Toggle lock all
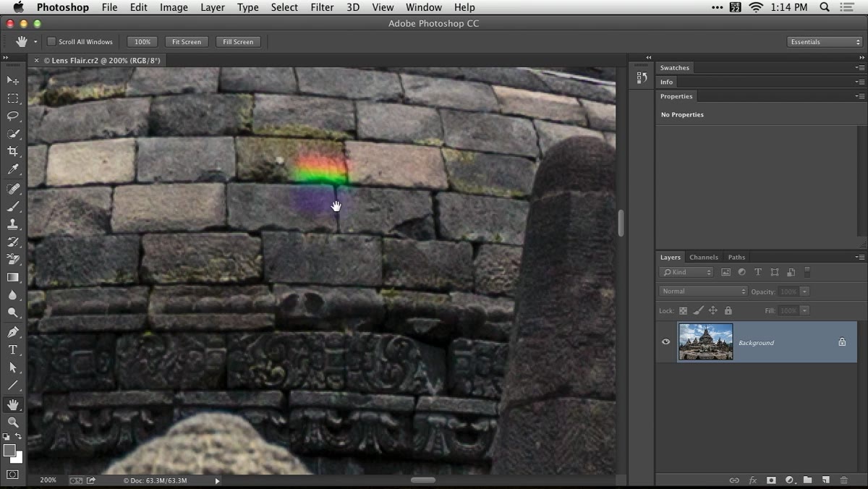Image resolution: width=868 pixels, height=489 pixels. tap(728, 310)
